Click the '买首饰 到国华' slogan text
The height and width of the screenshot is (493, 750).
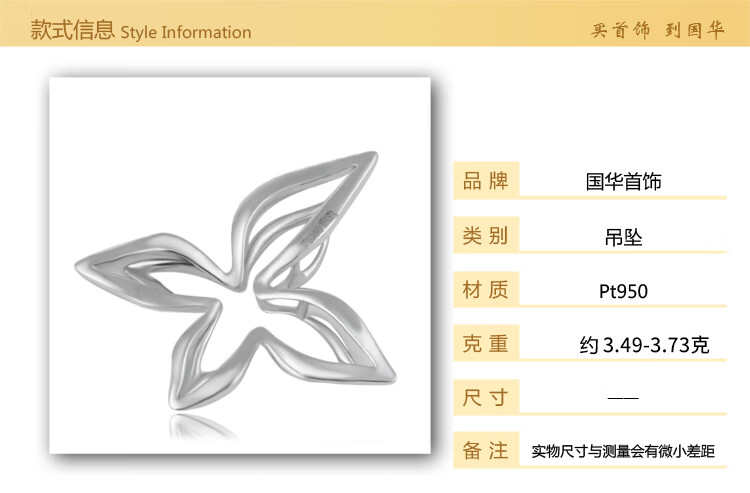pyautogui.click(x=658, y=30)
